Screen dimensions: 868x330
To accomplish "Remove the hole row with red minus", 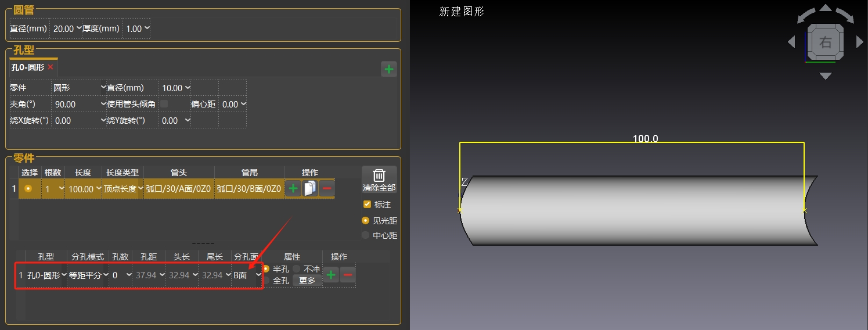I will click(x=348, y=275).
